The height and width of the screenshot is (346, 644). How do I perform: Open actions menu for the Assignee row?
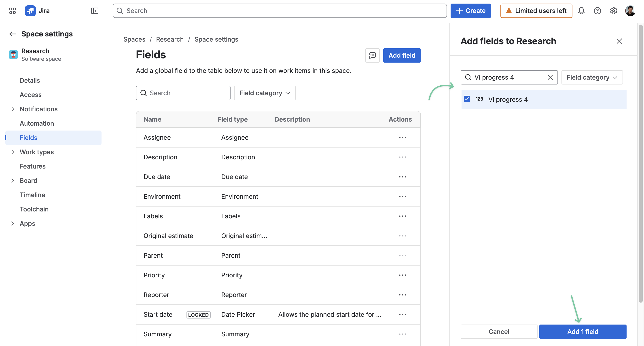tap(402, 137)
